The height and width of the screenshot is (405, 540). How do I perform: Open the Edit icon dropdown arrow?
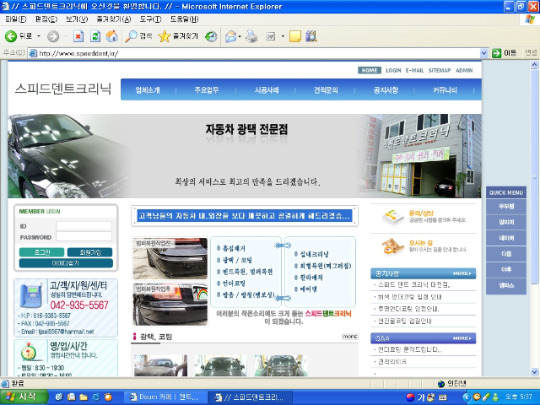pyautogui.click(x=283, y=36)
